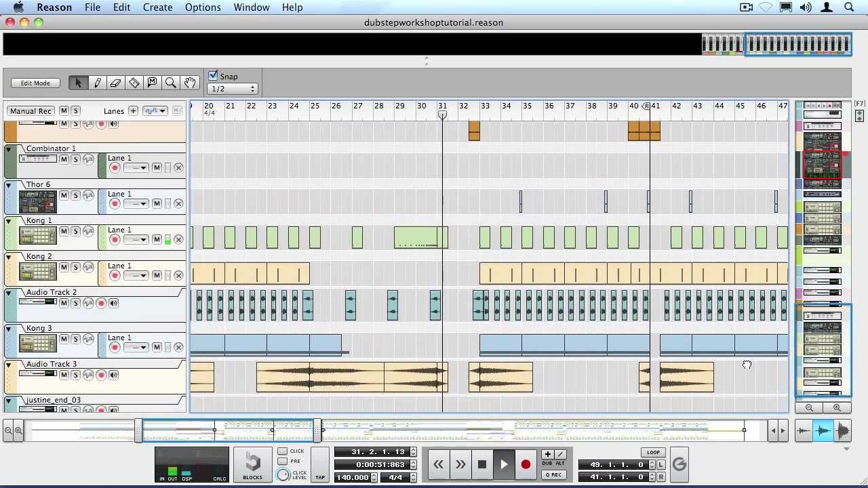Open the Edit menu

point(121,7)
